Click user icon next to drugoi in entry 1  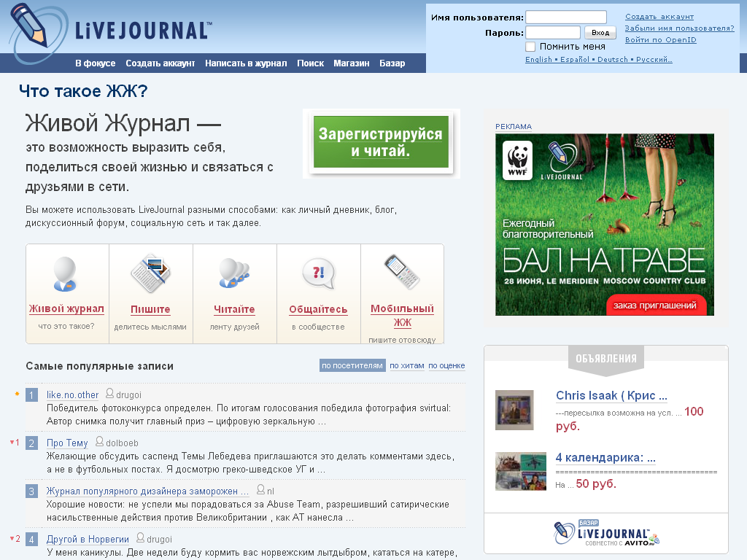109,393
